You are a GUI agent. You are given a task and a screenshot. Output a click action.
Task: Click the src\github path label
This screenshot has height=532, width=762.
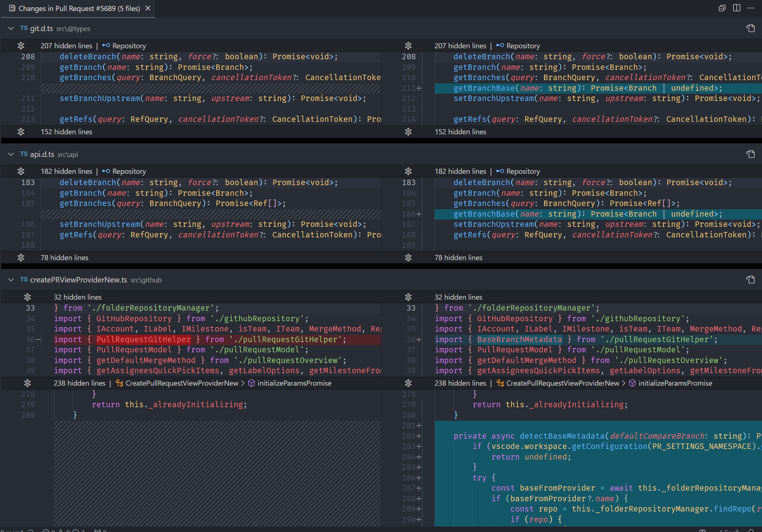pos(146,280)
